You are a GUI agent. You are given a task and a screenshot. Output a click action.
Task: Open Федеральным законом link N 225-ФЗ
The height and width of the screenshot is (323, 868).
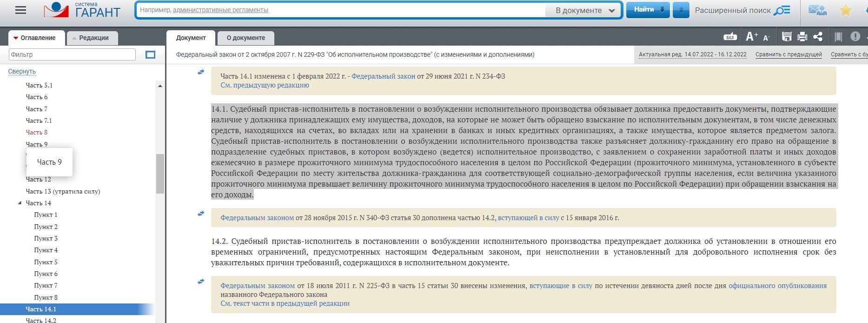tap(258, 286)
